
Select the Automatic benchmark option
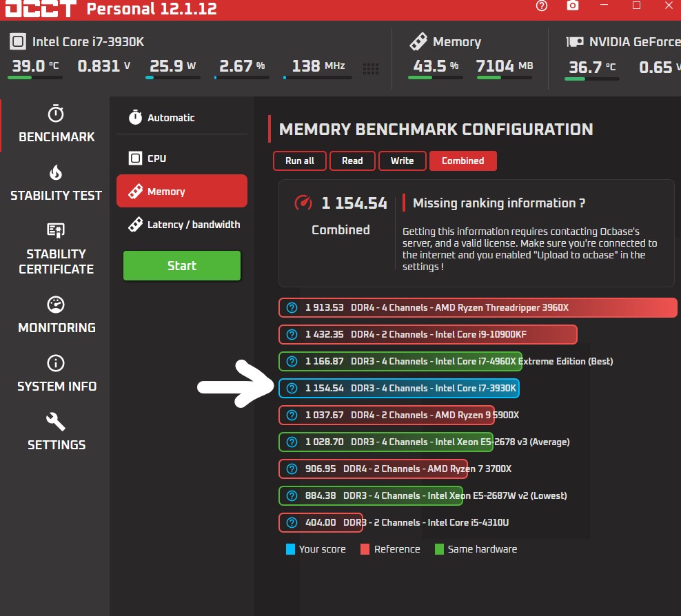tap(182, 118)
